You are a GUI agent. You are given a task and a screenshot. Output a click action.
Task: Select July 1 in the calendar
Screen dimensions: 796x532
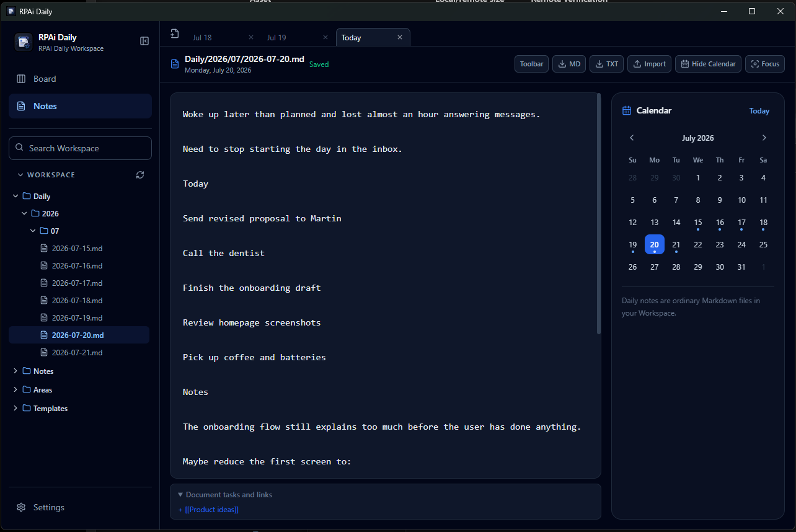pyautogui.click(x=698, y=178)
